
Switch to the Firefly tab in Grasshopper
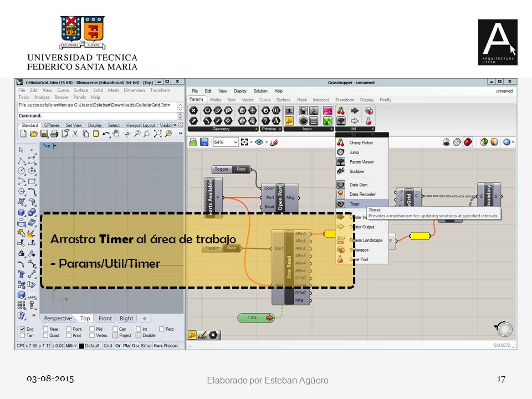pyautogui.click(x=386, y=100)
